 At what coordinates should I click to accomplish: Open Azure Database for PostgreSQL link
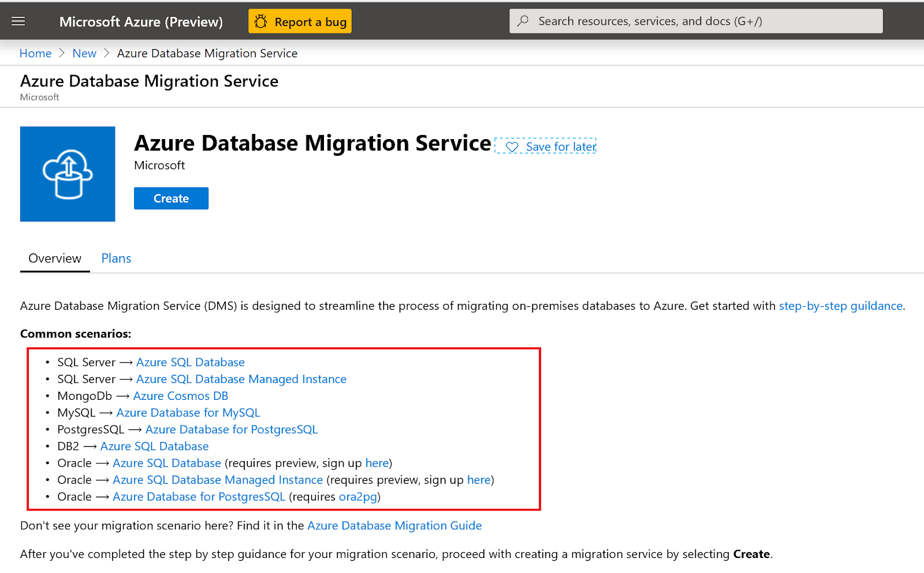pos(232,429)
